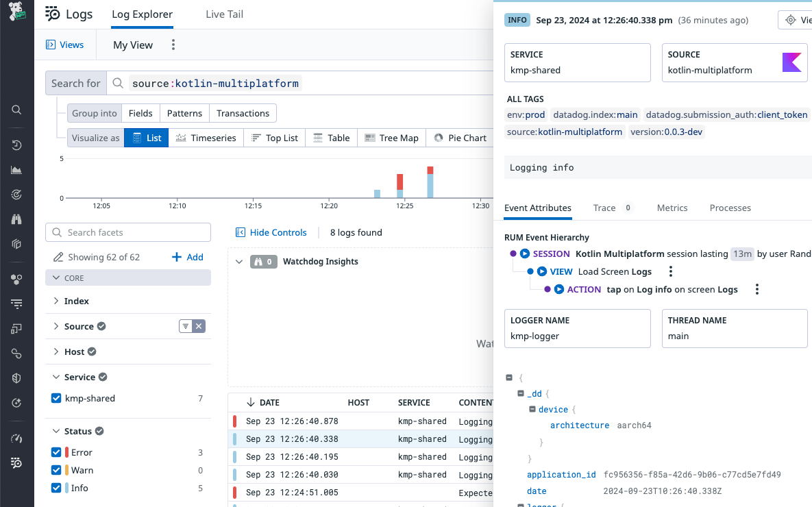This screenshot has width=812, height=507.
Task: Collapse the Watchdog Insights section
Action: coord(239,261)
